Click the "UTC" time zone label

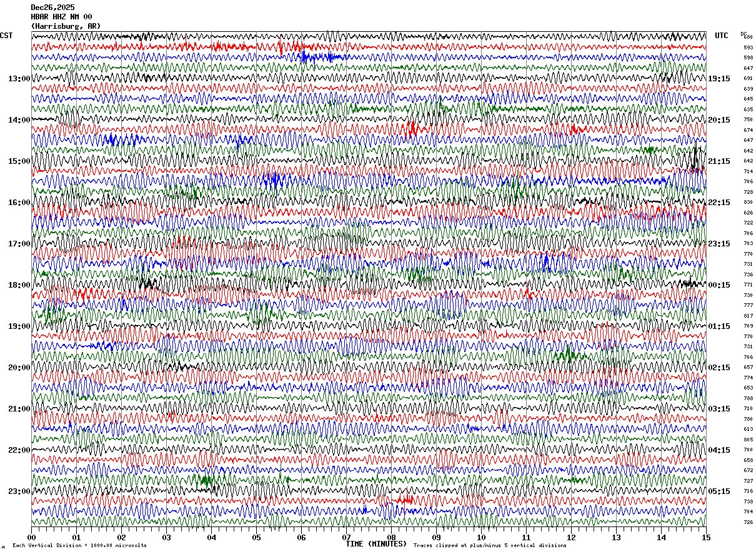[722, 36]
